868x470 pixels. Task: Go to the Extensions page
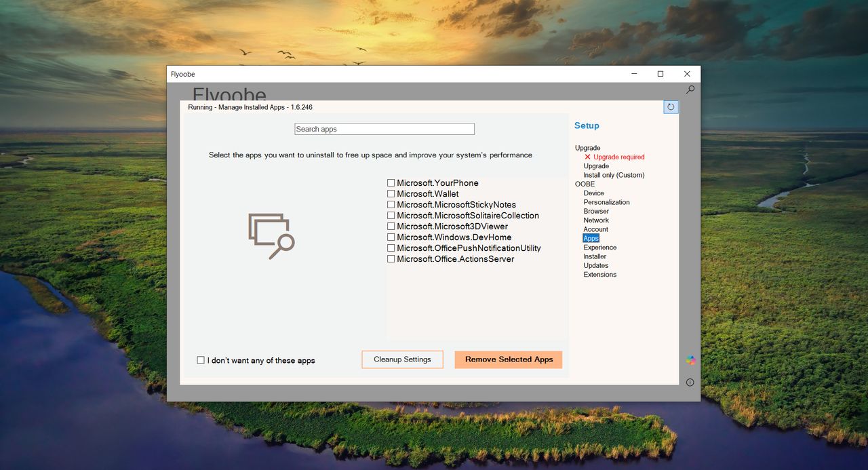click(600, 275)
